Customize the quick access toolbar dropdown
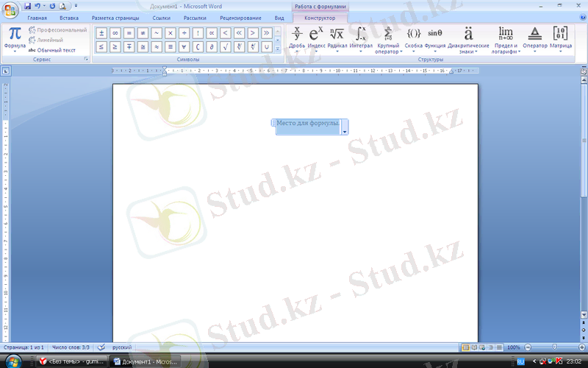Screen dimensions: 588x368 click(76, 6)
